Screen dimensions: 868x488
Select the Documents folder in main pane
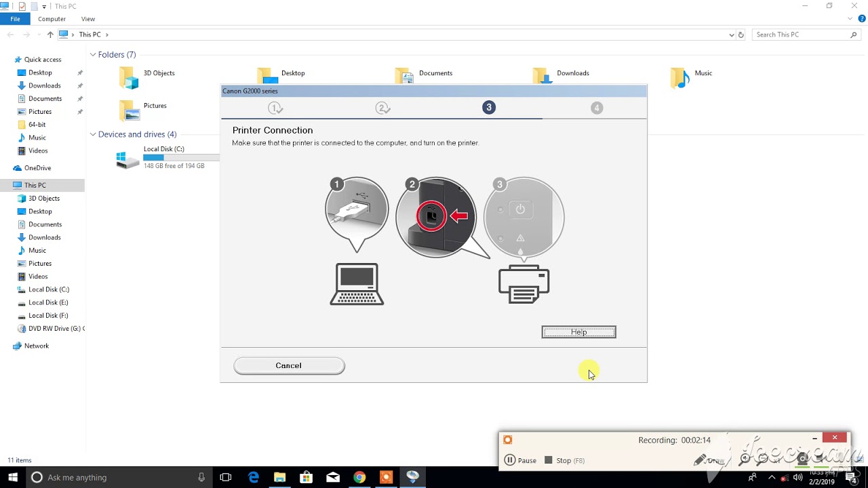(424, 77)
